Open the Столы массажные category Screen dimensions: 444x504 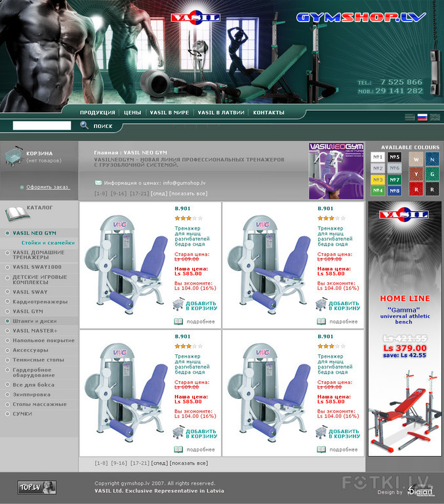click(39, 404)
